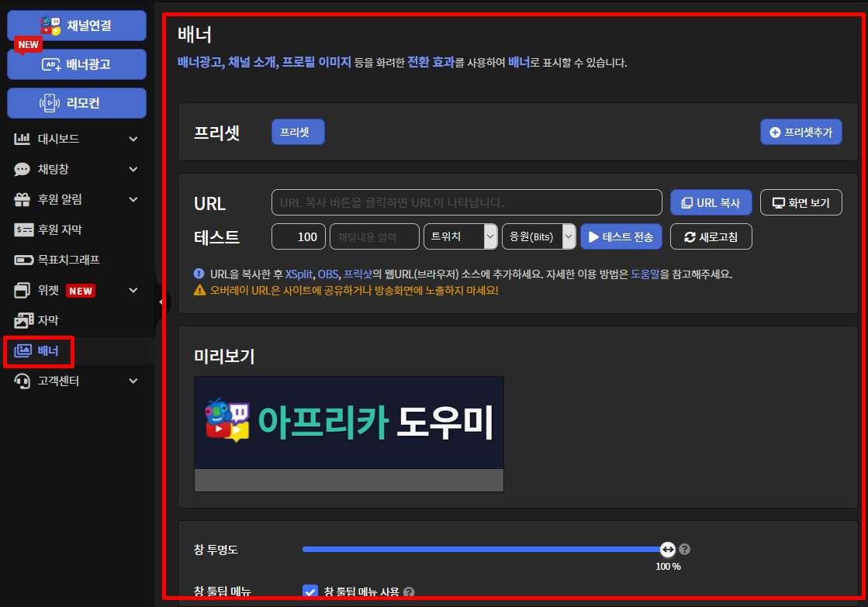Open the 리모컨 remote control button

point(76,103)
